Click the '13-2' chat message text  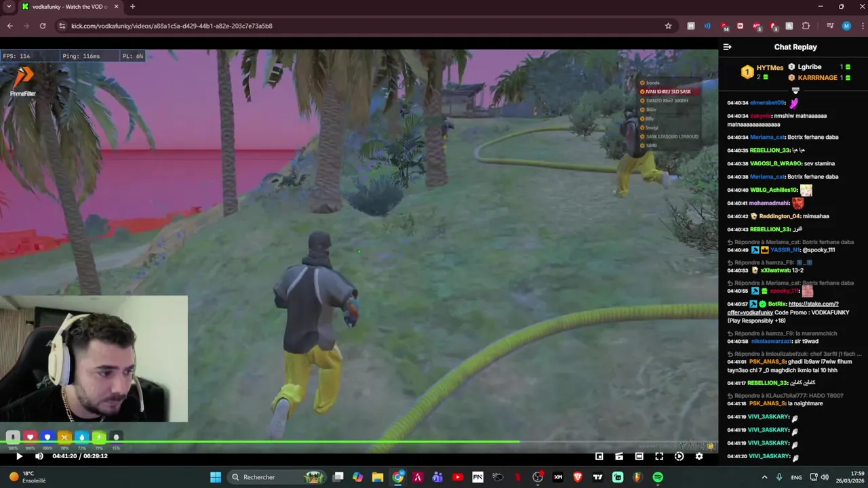pos(798,270)
